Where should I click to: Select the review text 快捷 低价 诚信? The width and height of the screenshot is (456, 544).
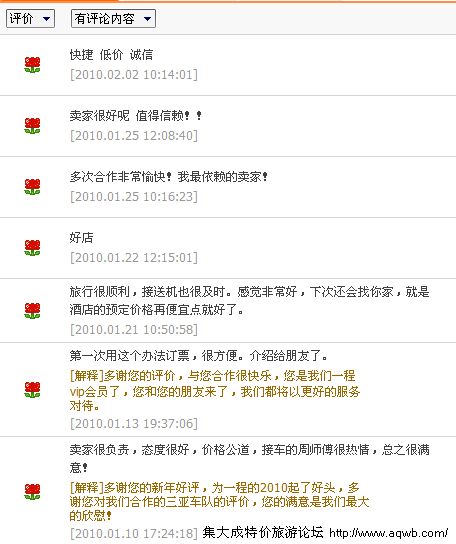pos(111,55)
